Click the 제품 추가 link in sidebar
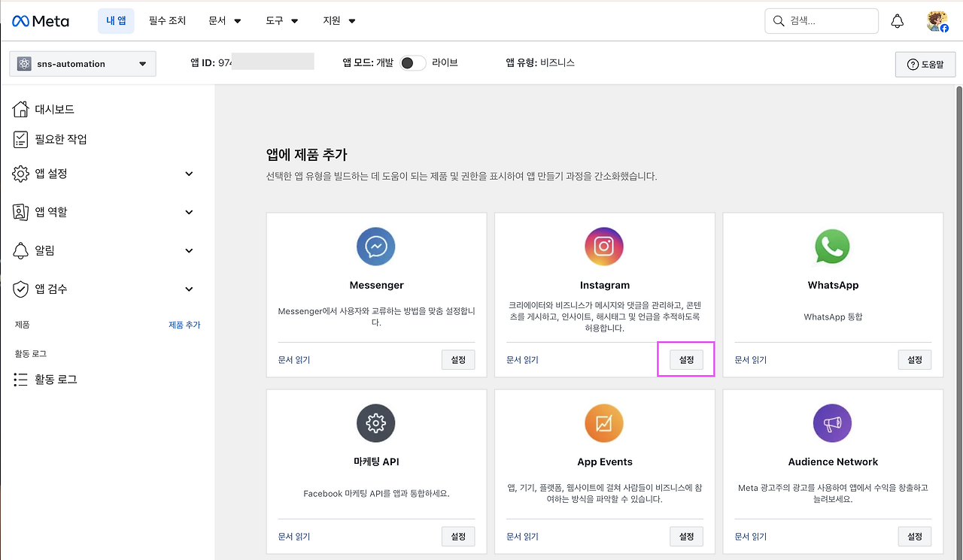This screenshot has width=963, height=560. [x=184, y=325]
